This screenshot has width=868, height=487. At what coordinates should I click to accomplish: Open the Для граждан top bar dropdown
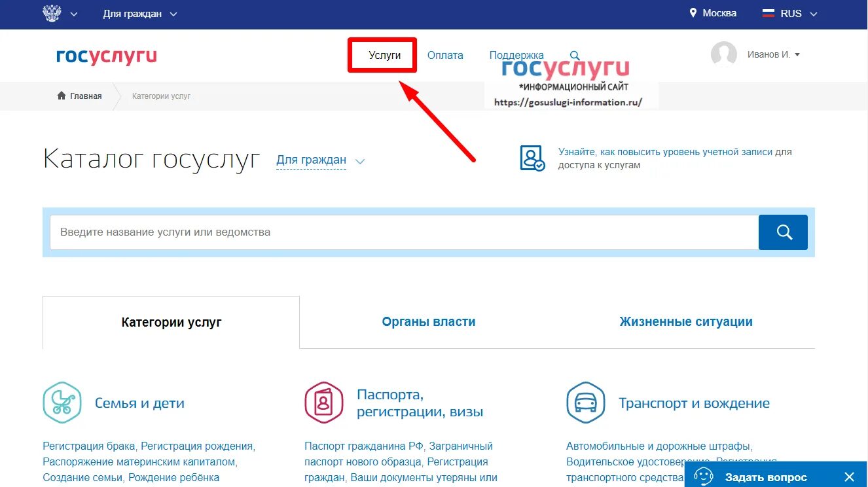point(139,14)
